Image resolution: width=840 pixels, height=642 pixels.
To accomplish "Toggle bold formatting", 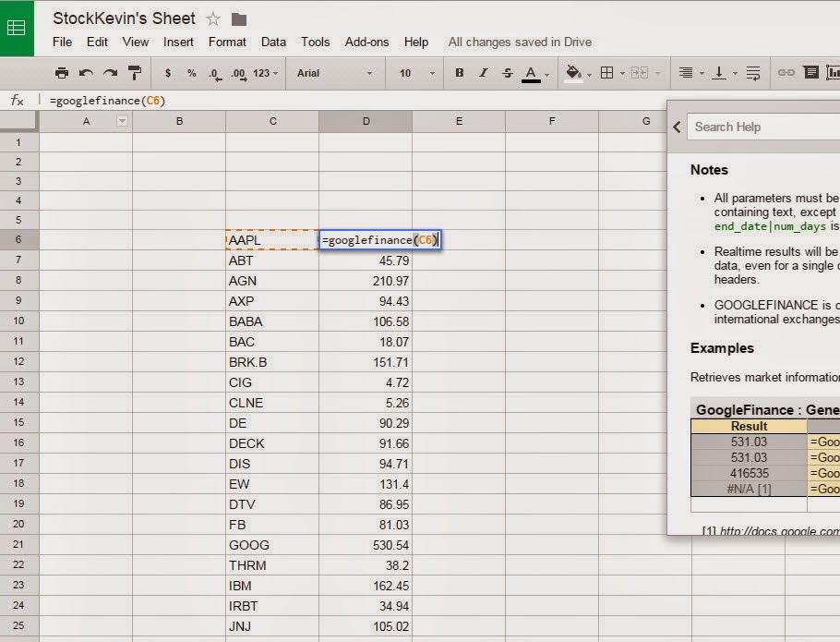I will tap(460, 73).
